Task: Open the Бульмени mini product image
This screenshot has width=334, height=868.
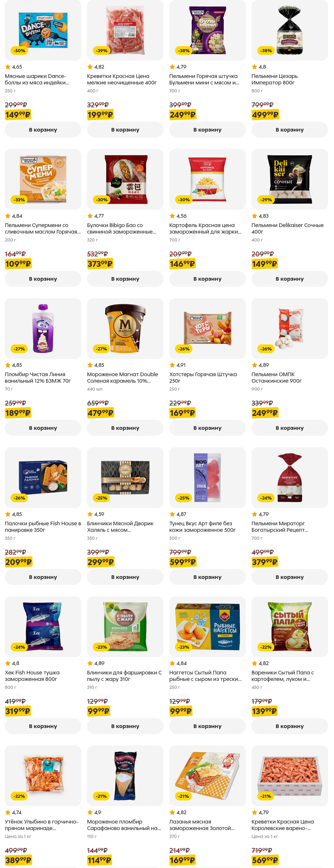Action: tap(207, 30)
